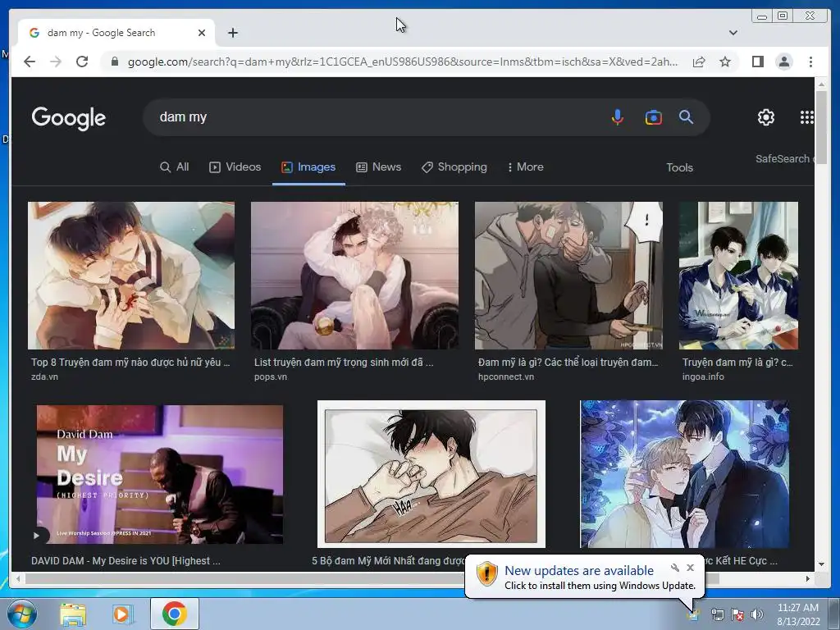Switch to the All results tab
Viewport: 840px width, 630px height.
175,167
